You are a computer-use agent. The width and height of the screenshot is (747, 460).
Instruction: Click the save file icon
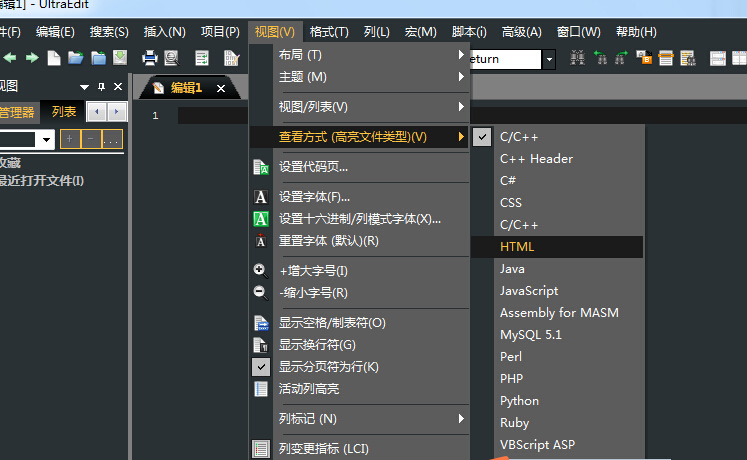pyautogui.click(x=120, y=58)
